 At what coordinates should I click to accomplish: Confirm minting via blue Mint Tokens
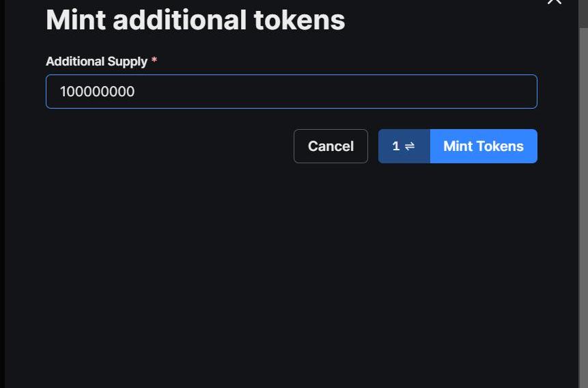point(484,146)
